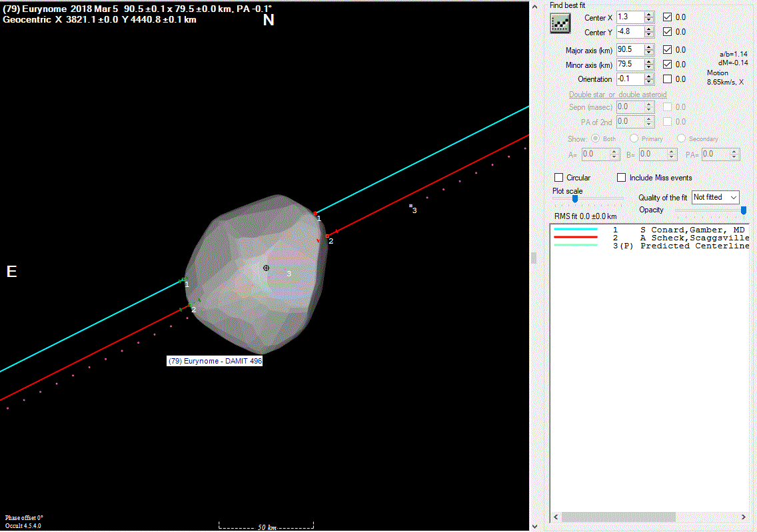Image resolution: width=757 pixels, height=532 pixels.
Task: Decrease Center Y with its down arrow
Action: click(649, 35)
